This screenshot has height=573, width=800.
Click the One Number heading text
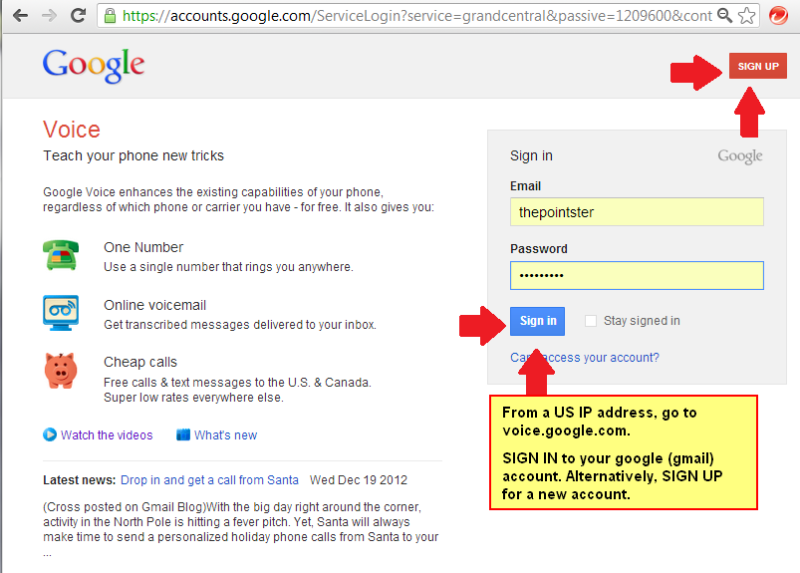[x=143, y=247]
